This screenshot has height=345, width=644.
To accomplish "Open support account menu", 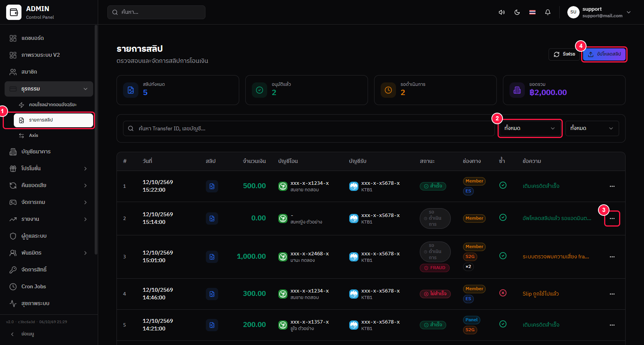I will point(599,12).
